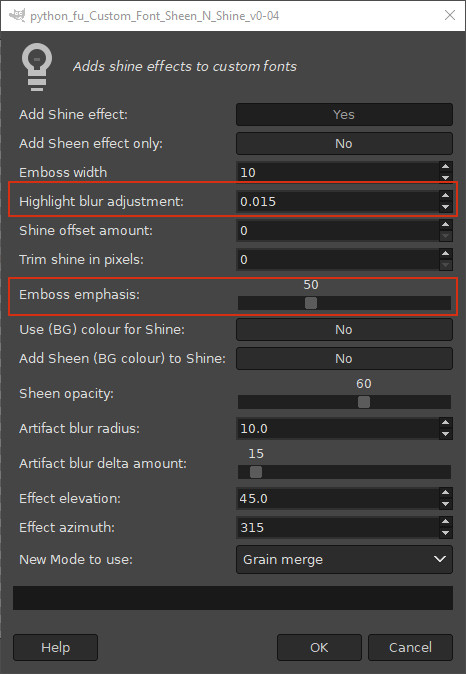Toggle Add Sheen (BG colour) to Shine

[x=344, y=358]
